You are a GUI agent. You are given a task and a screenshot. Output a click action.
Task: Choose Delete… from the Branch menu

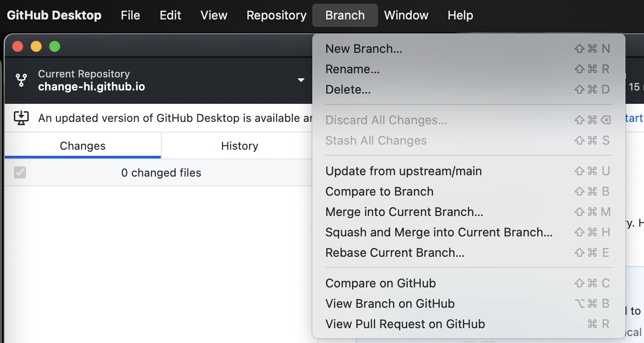pos(469,89)
